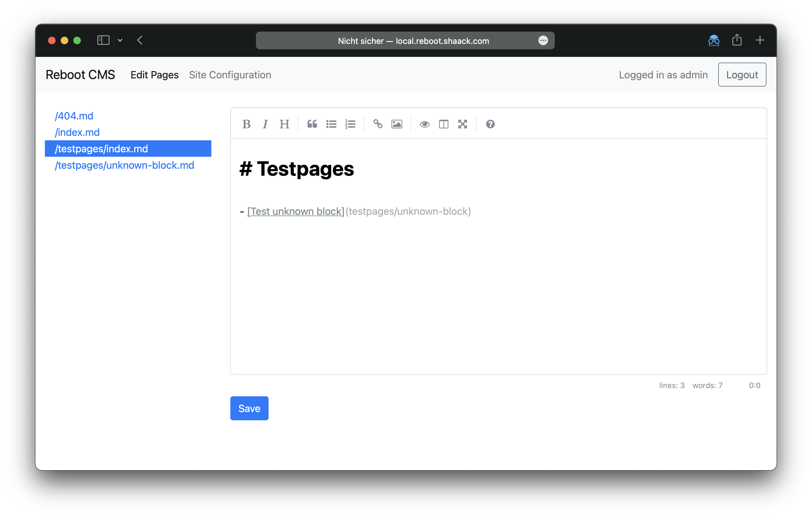
Task: Log out with the Logout button
Action: pyautogui.click(x=742, y=75)
